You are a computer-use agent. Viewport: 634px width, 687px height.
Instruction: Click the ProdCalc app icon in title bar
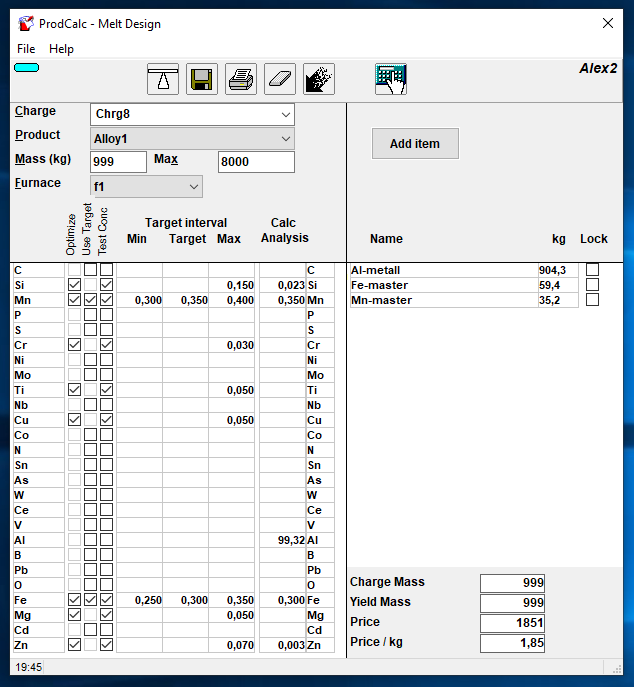tap(26, 24)
